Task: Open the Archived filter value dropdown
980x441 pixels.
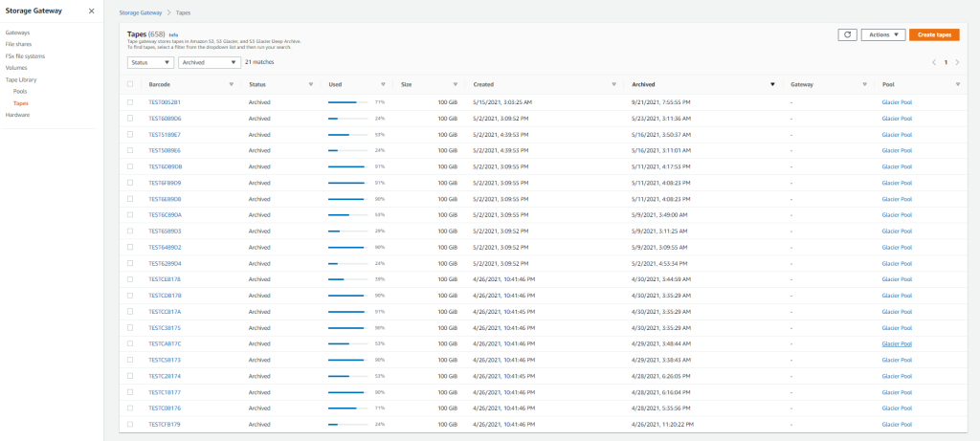Action: pos(209,62)
